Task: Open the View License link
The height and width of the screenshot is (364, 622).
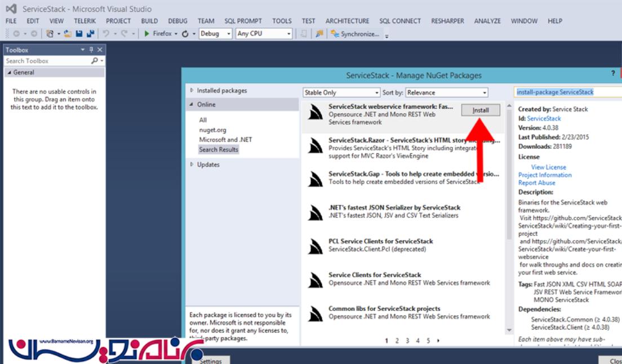Action: 548,167
